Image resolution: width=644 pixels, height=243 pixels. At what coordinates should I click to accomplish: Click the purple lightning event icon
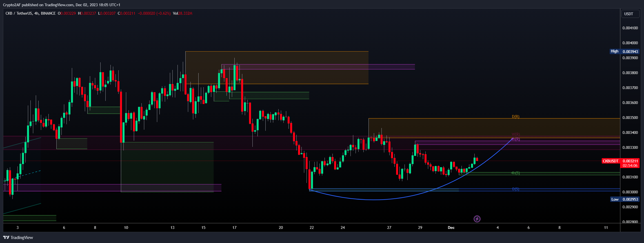477,219
